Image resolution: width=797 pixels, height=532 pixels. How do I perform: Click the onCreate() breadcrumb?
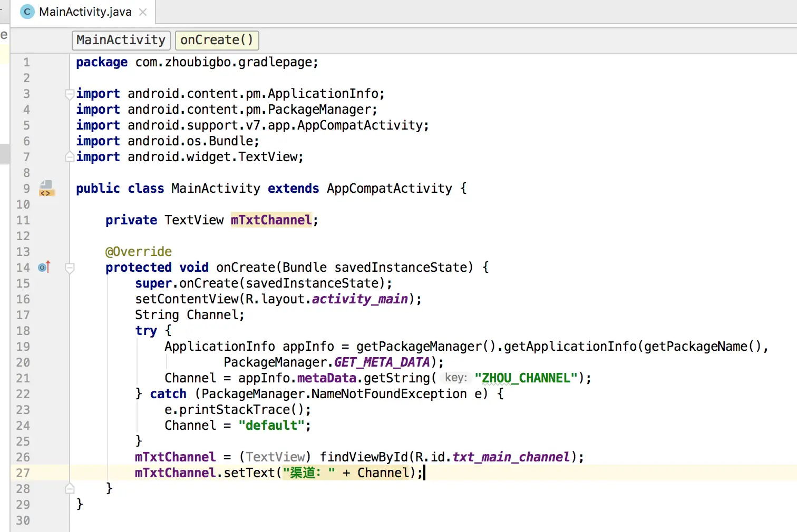coord(217,40)
